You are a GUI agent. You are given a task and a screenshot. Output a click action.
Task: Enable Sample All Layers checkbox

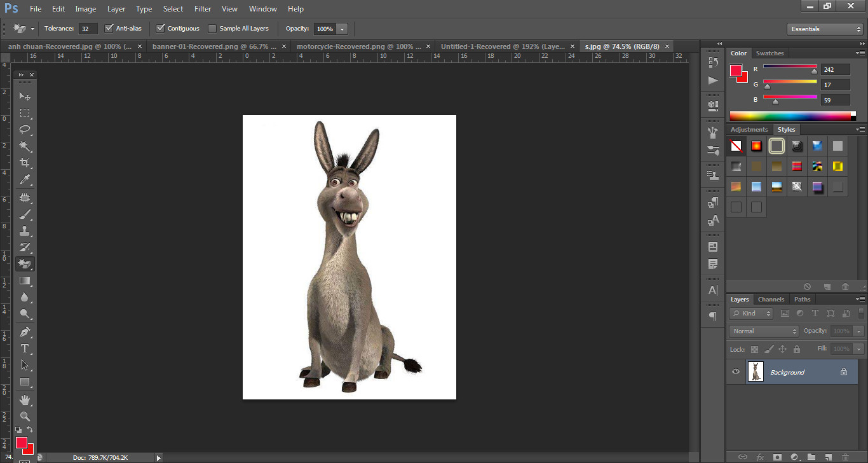[x=212, y=28]
